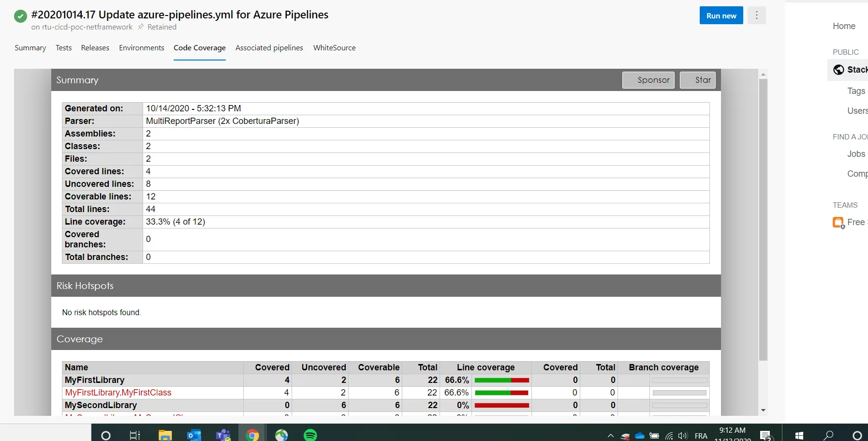Select the Code Coverage tab
The width and height of the screenshot is (868, 441).
click(x=200, y=48)
